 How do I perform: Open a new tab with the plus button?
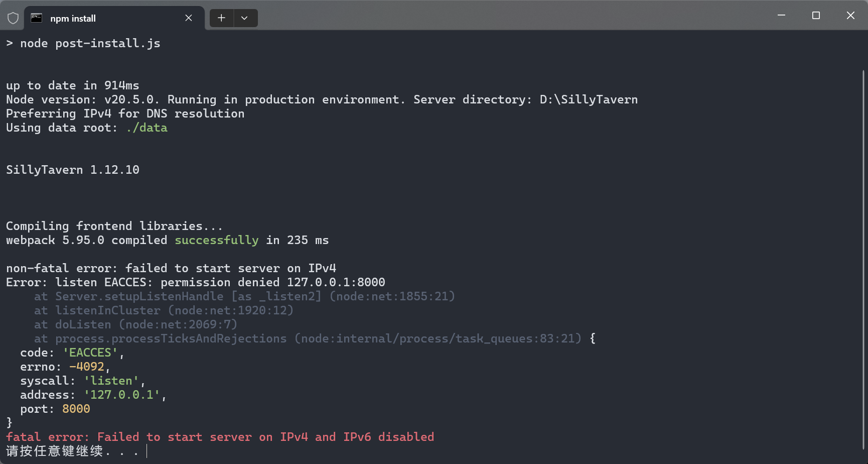point(221,18)
